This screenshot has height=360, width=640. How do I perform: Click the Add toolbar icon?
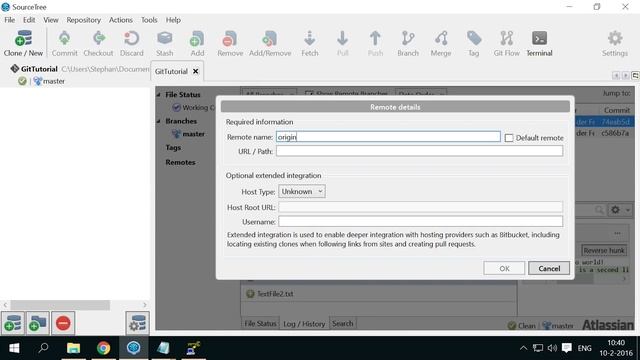coord(197,43)
